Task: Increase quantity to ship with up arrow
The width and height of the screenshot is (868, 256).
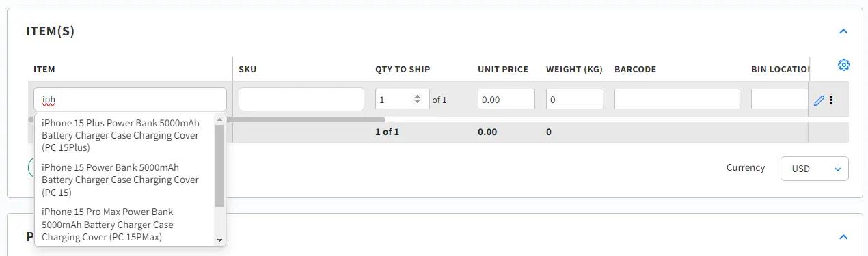Action: click(417, 96)
